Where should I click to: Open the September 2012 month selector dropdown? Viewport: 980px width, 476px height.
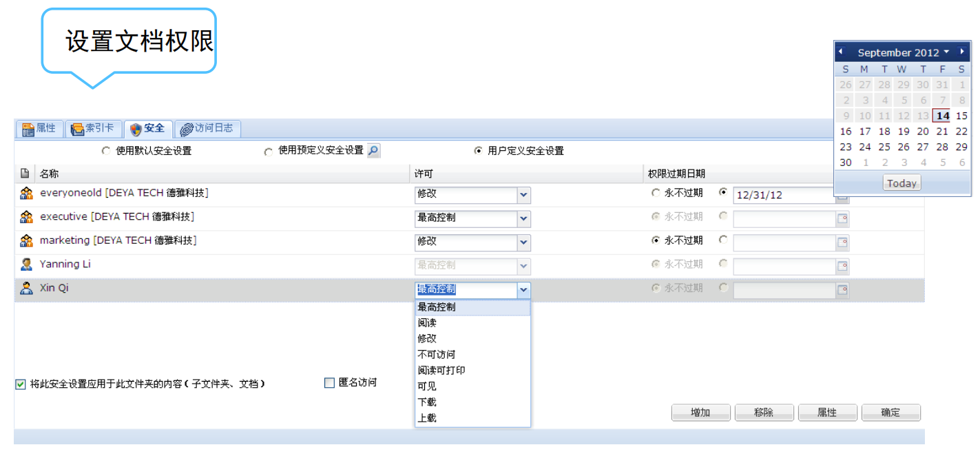(946, 52)
